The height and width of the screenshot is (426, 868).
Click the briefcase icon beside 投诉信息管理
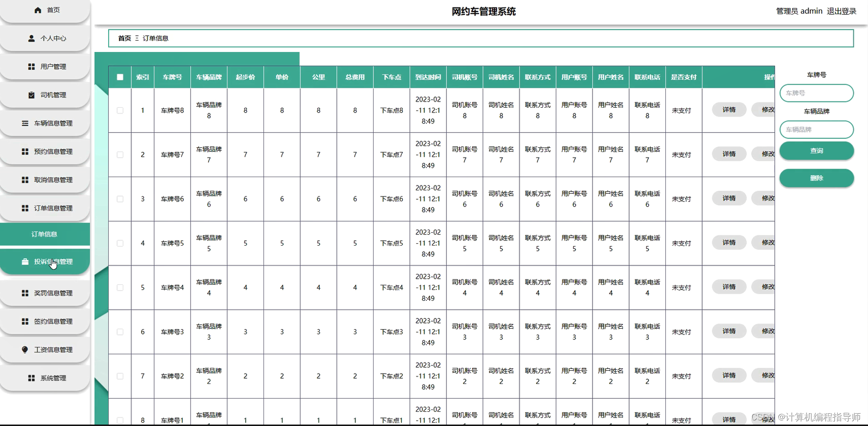(25, 262)
